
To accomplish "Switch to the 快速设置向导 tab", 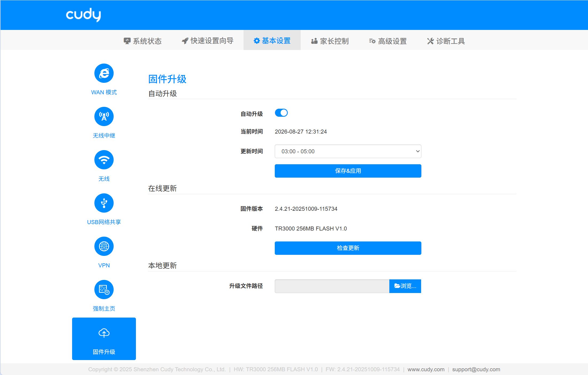I will coord(207,41).
